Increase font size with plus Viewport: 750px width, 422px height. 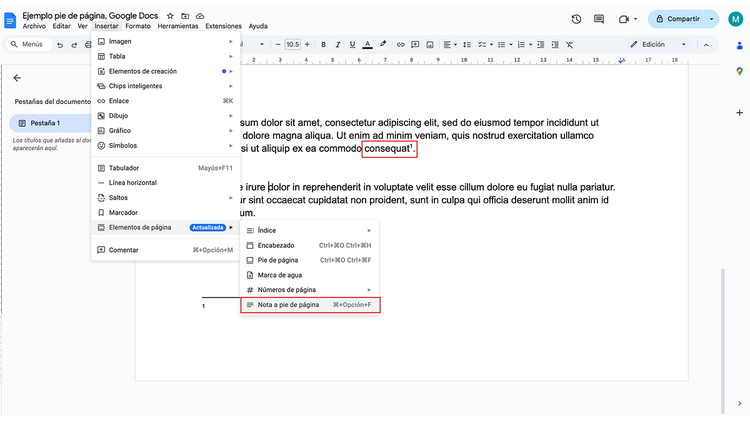pyautogui.click(x=307, y=44)
